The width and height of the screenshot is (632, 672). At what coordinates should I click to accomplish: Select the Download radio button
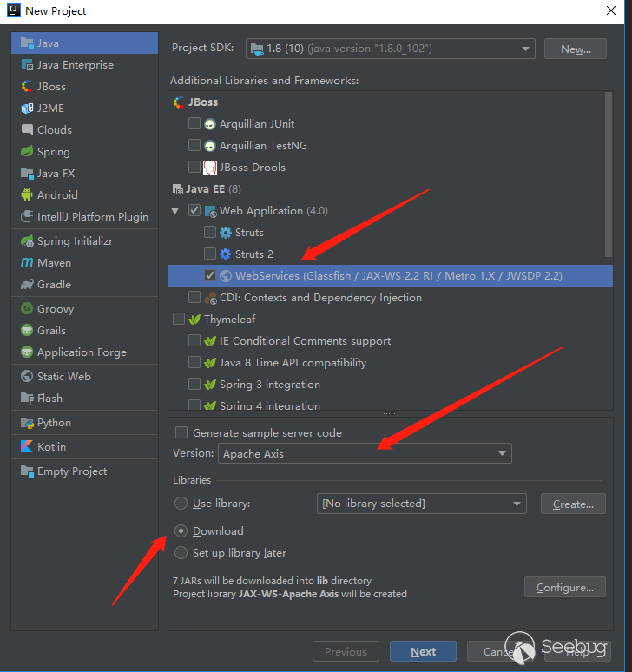181,531
